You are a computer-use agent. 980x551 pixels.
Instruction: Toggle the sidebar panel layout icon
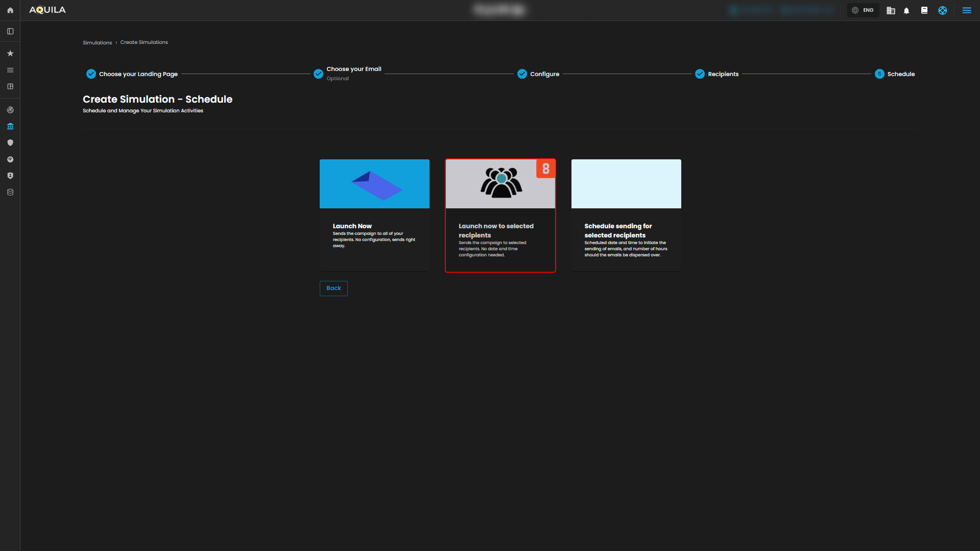[10, 32]
